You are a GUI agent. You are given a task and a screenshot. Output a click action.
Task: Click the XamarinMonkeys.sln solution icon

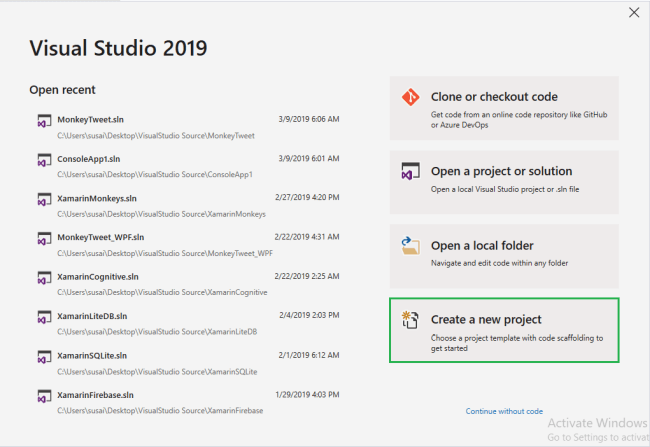(44, 200)
